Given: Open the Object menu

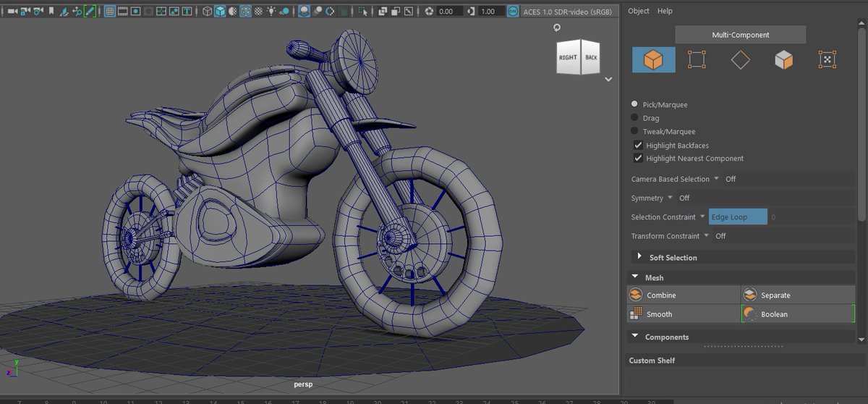Looking at the screenshot, I should tap(638, 11).
